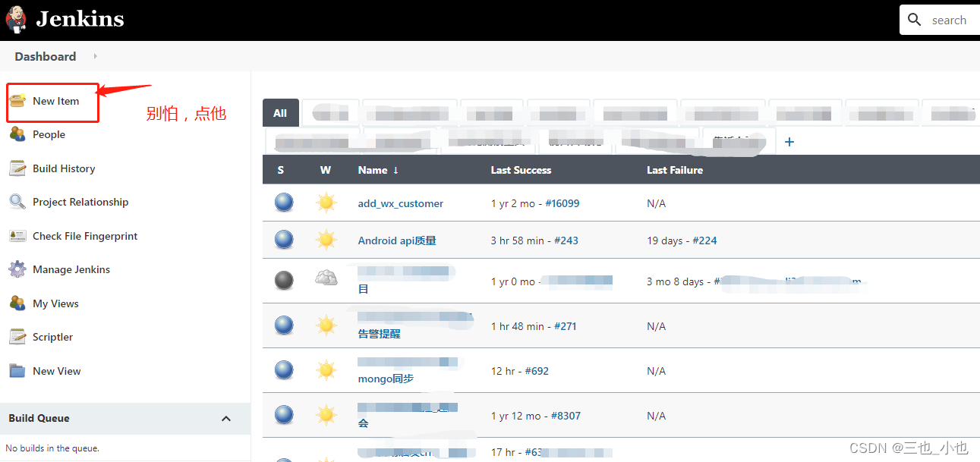980x462 pixels.
Task: Click blue status ball for 告警提醒 job
Action: point(284,325)
